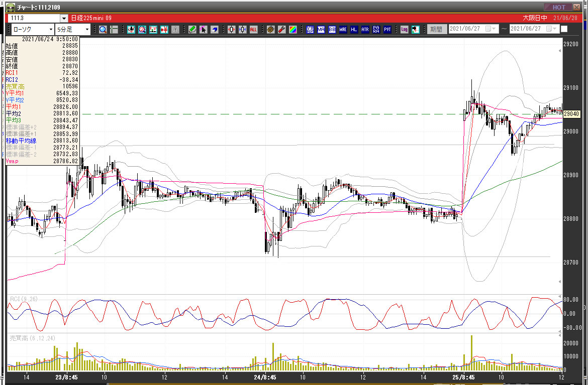
Task: Open the brown gear chip settings icon
Action: click(x=271, y=29)
